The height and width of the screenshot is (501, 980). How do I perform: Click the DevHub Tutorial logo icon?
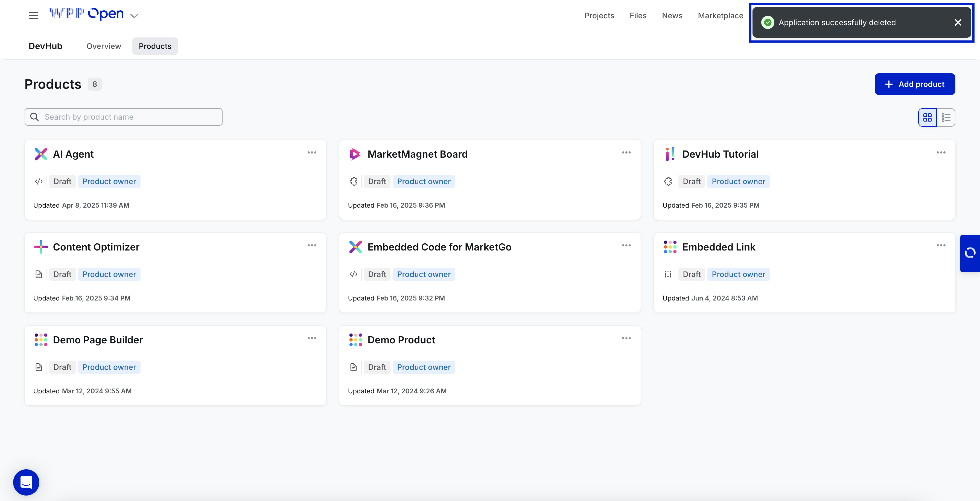[x=670, y=154]
